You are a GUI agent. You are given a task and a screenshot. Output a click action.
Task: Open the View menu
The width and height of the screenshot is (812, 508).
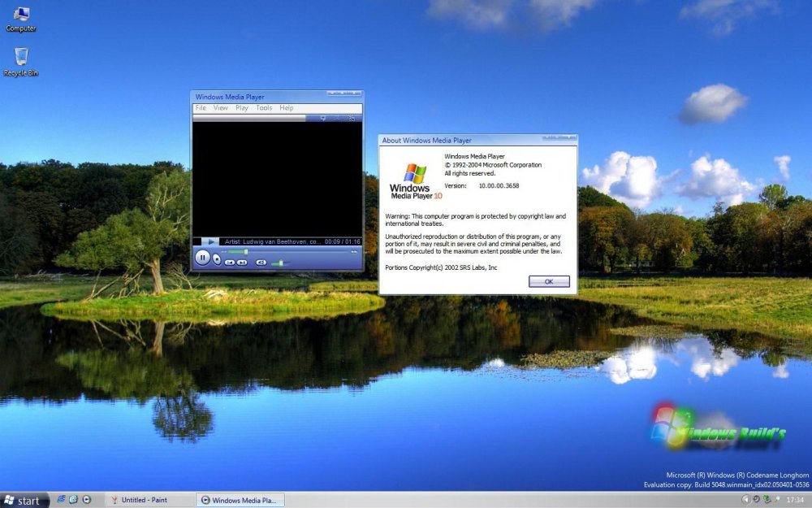coord(220,107)
